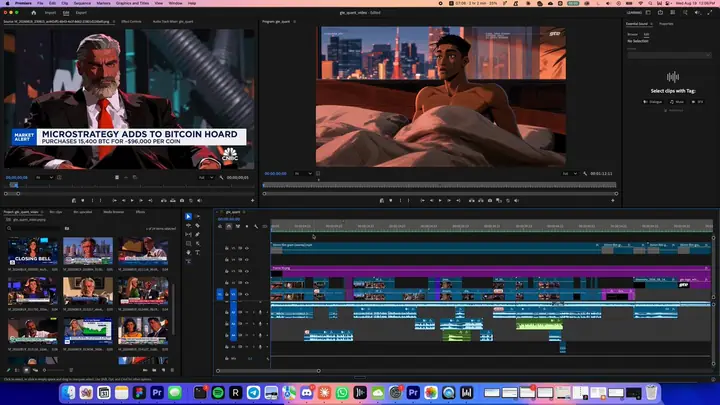Viewport: 720px width, 405px height.
Task: Click Mark In in the Source monitor
Action: tap(92, 201)
